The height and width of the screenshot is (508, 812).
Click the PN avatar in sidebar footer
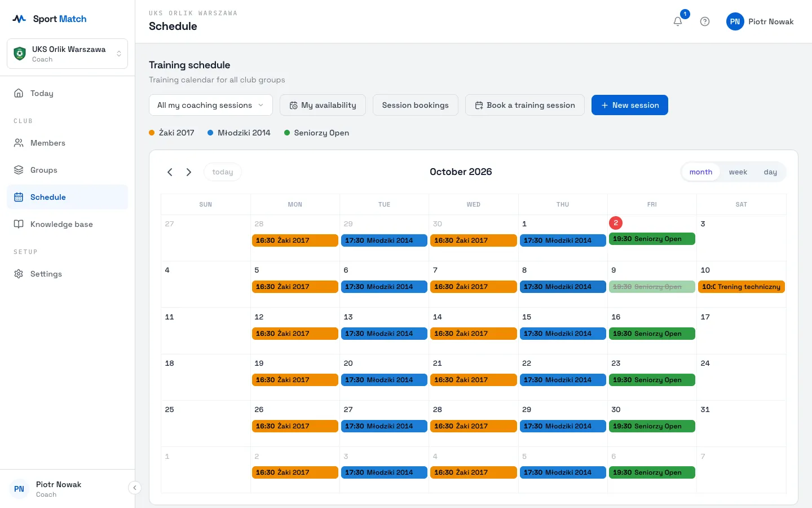19,489
